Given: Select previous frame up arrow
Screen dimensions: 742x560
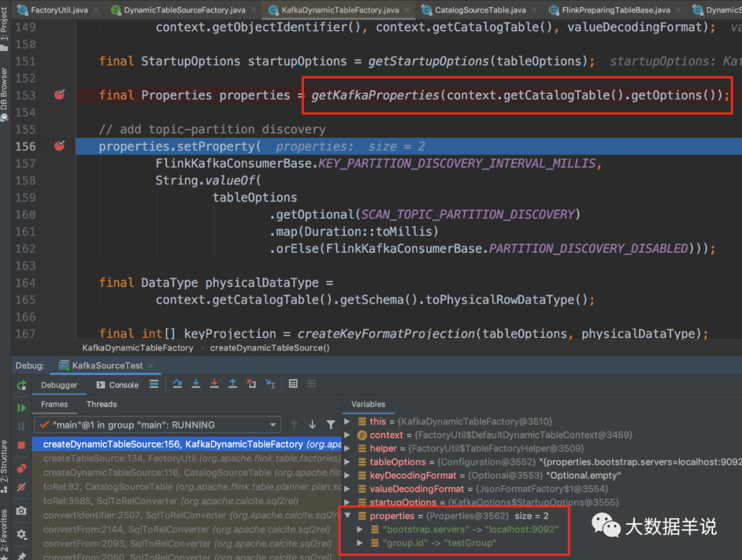Looking at the screenshot, I should pos(294,425).
